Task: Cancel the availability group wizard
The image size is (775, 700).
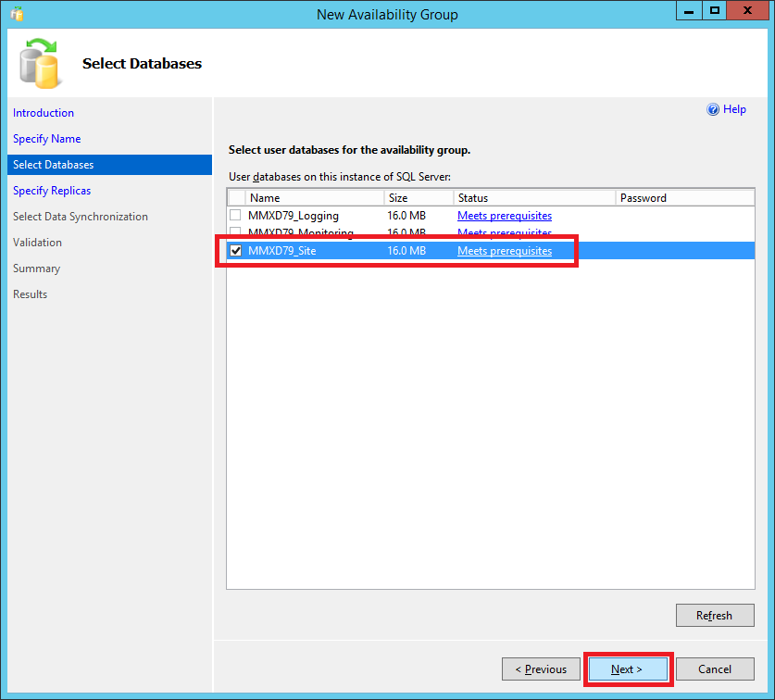Action: 714,669
